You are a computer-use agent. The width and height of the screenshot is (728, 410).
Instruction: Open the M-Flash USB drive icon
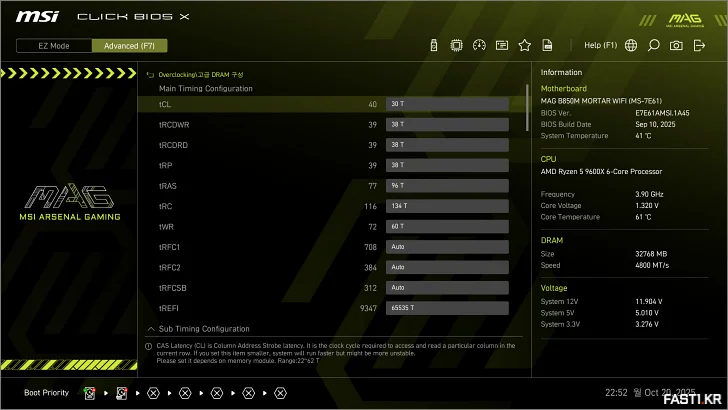[434, 46]
